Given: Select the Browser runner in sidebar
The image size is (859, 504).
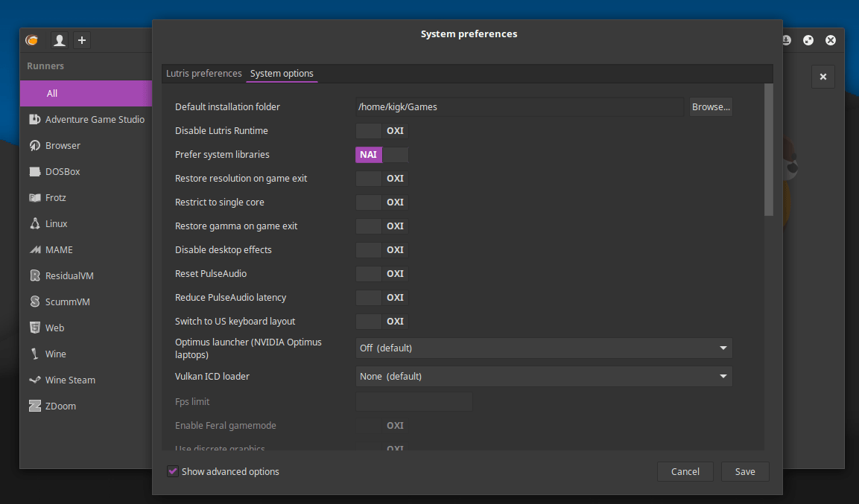Looking at the screenshot, I should point(86,146).
